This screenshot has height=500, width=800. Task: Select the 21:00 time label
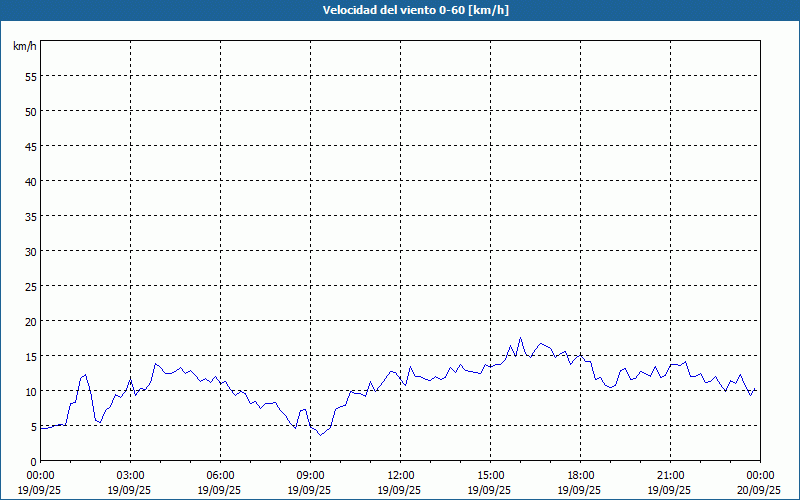[x=670, y=475]
